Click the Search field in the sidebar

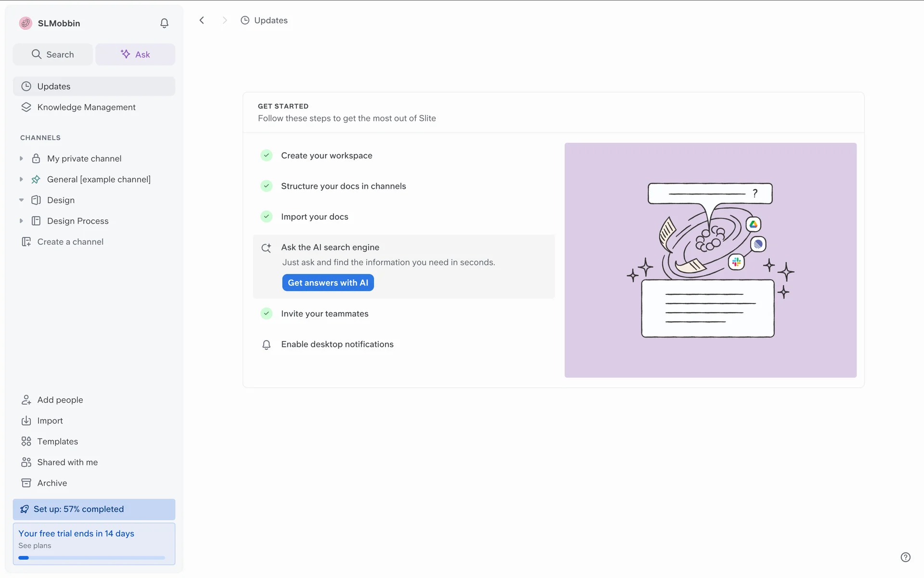[53, 54]
